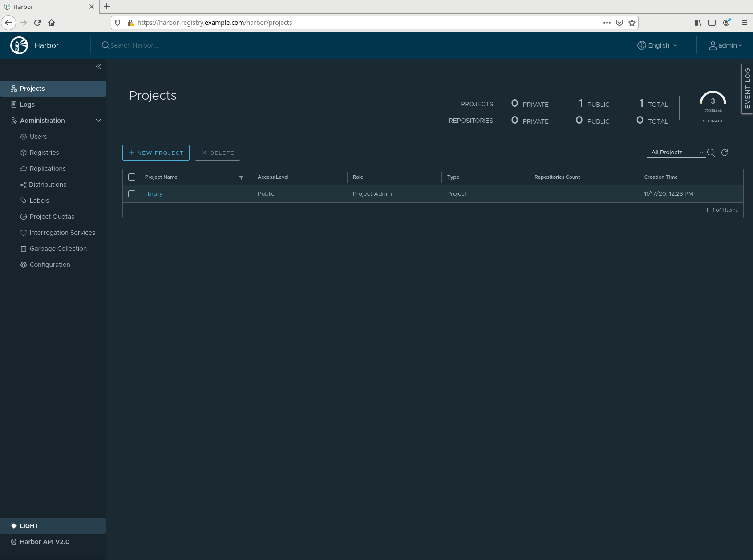
Task: Collapse the sidebar with the double-chevron icon
Action: tap(98, 67)
